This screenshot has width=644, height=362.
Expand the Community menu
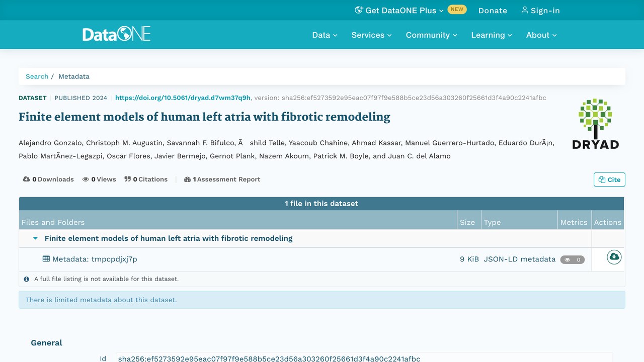pyautogui.click(x=431, y=35)
